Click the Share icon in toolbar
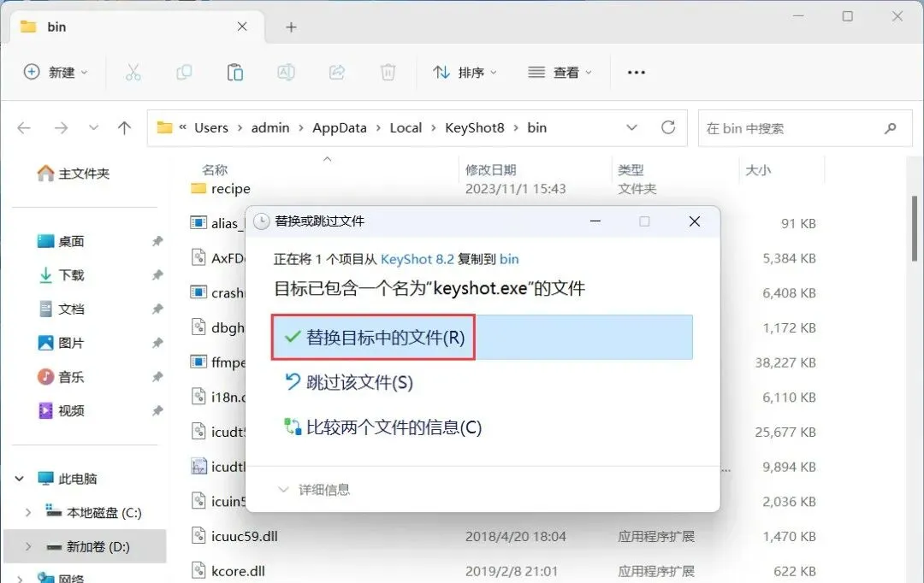 pos(337,73)
